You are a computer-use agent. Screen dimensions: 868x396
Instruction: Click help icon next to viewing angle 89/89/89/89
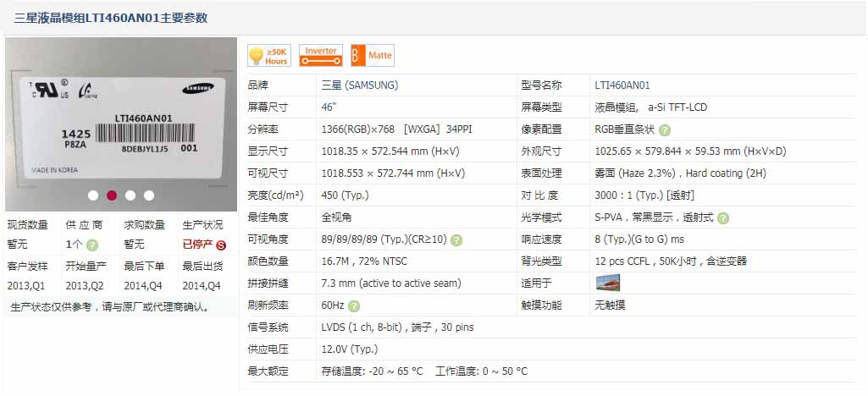pyautogui.click(x=456, y=240)
